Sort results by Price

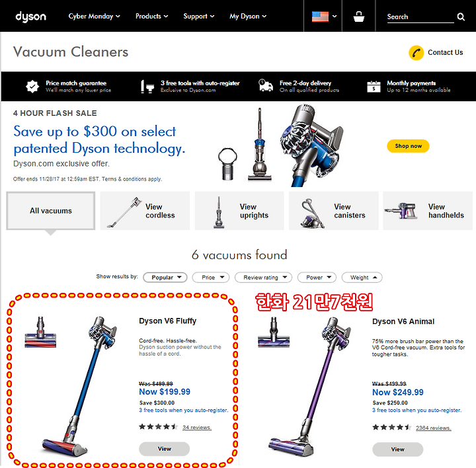tap(211, 278)
